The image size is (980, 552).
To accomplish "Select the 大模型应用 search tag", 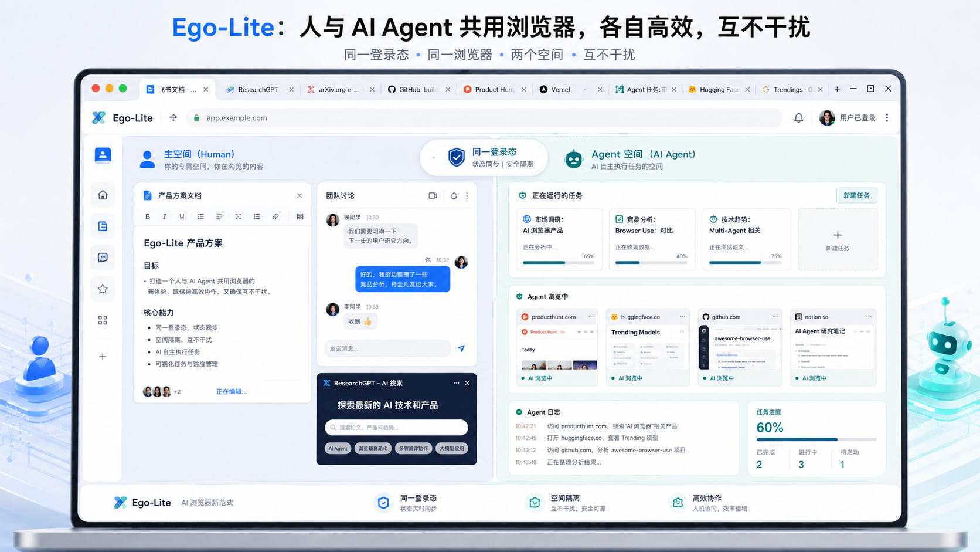I will (x=451, y=448).
